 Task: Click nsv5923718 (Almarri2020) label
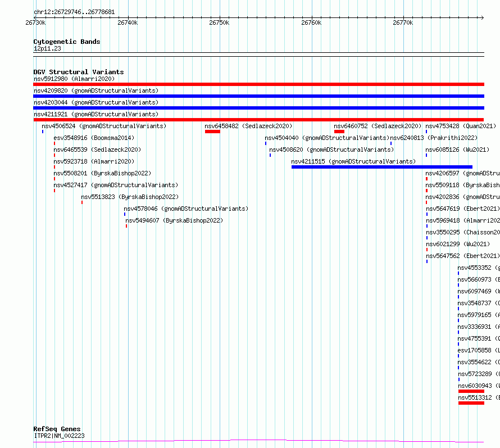click(94, 161)
